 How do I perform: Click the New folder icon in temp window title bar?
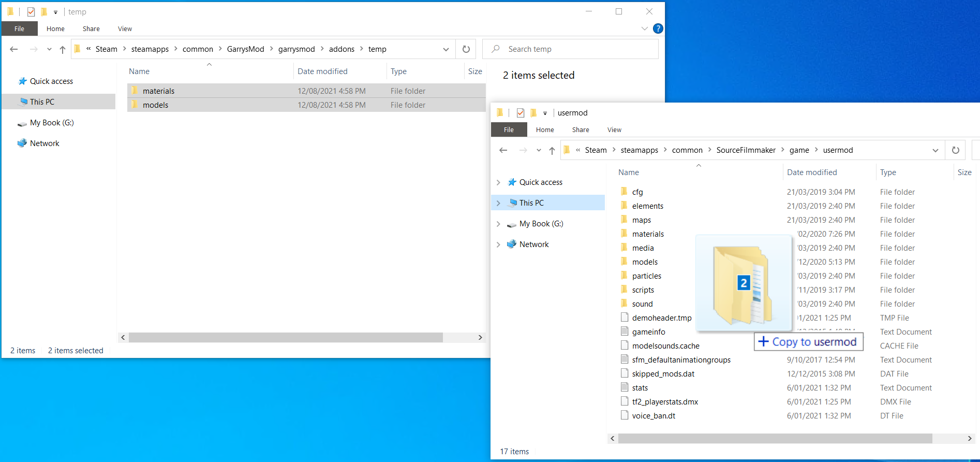pos(44,11)
